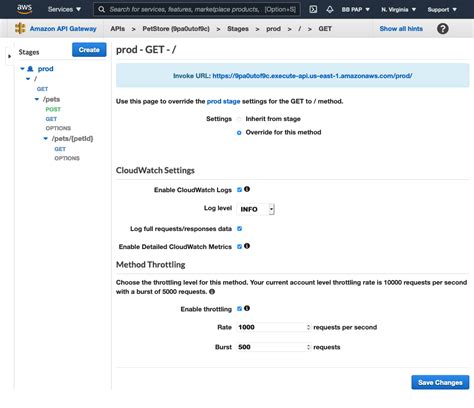
Task: Click Show all hints link
Action: click(401, 29)
